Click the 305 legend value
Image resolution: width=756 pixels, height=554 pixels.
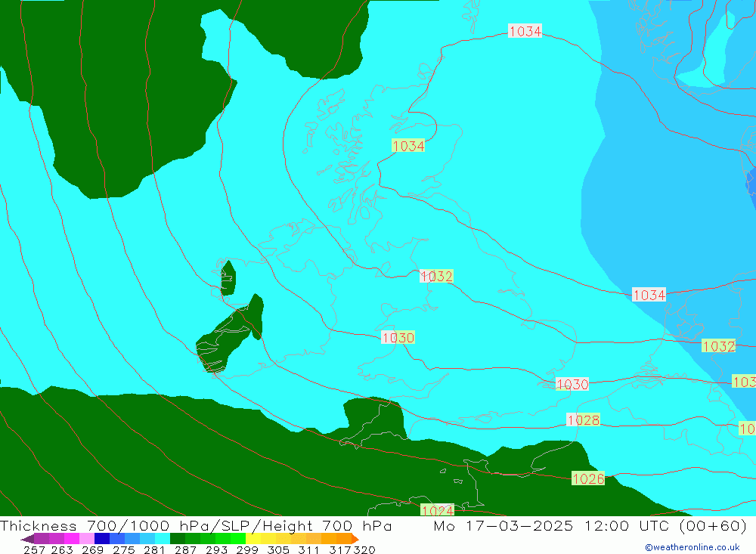(277, 549)
